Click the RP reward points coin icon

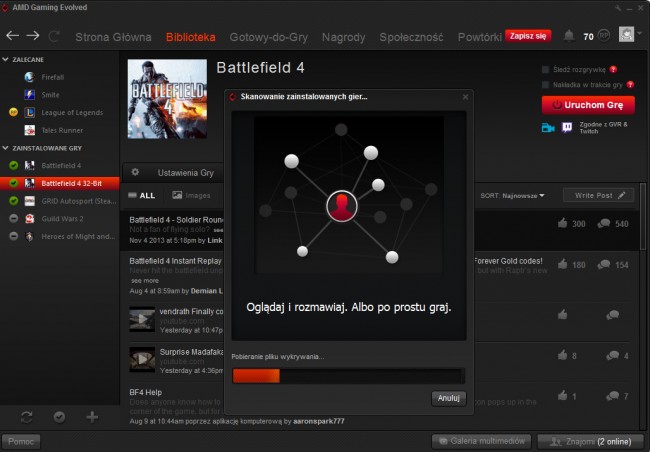coord(604,36)
